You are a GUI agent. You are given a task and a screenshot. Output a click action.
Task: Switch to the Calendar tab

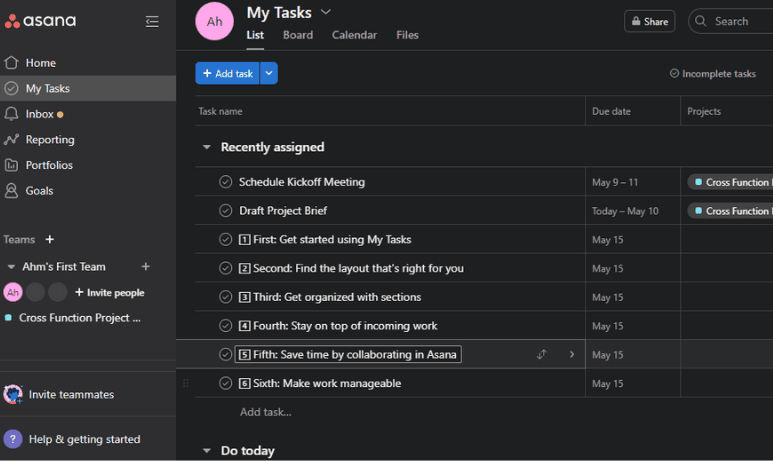(354, 35)
